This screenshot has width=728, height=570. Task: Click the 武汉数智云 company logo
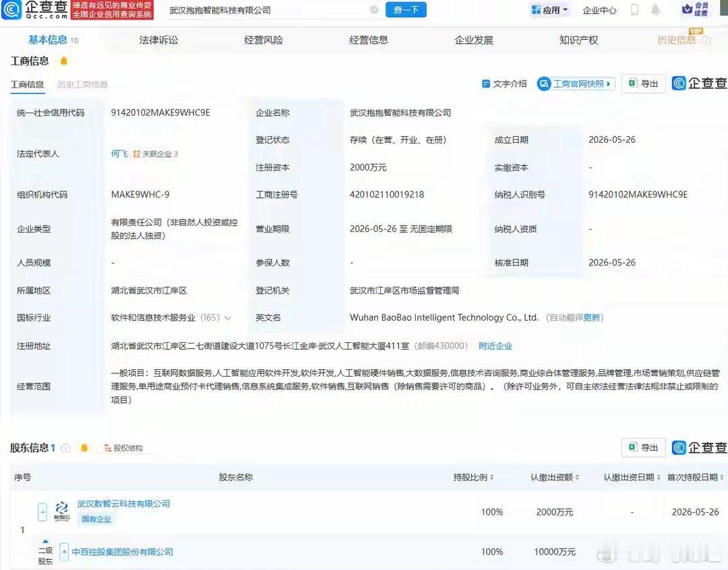click(62, 511)
